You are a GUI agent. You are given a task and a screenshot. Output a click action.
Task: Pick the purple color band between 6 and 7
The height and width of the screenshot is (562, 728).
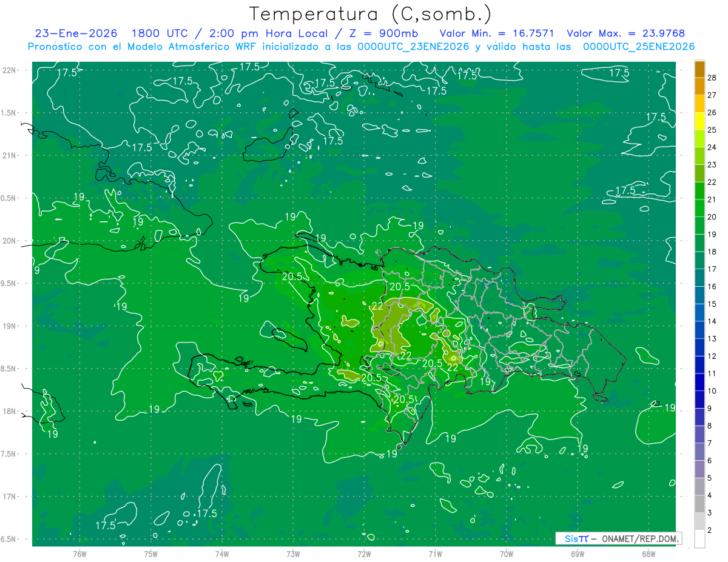[x=699, y=452]
